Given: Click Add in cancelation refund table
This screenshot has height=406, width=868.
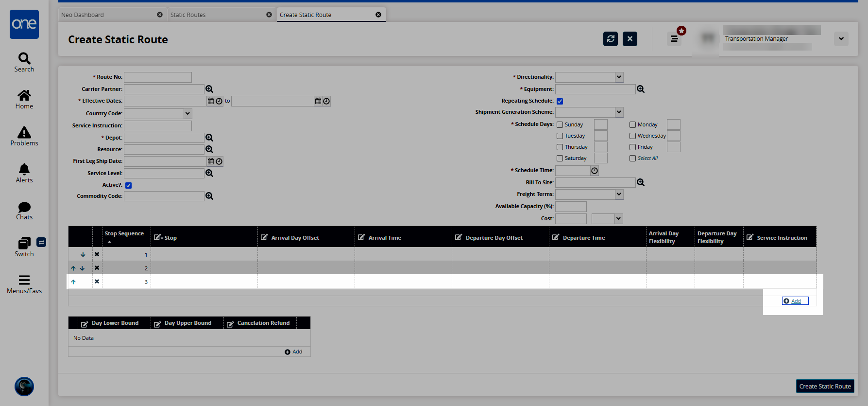Looking at the screenshot, I should (293, 352).
